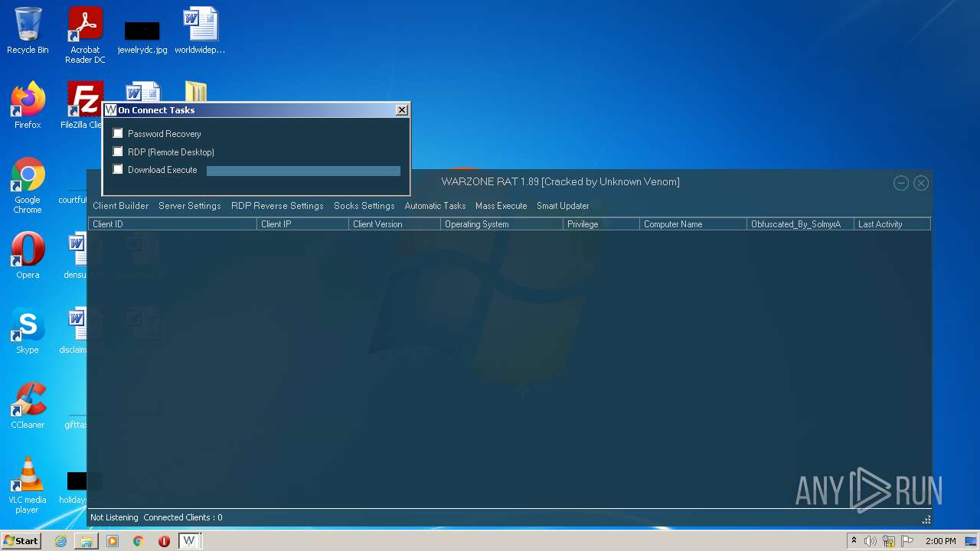Open Opera from the taskbar
The image size is (980, 551).
164,541
